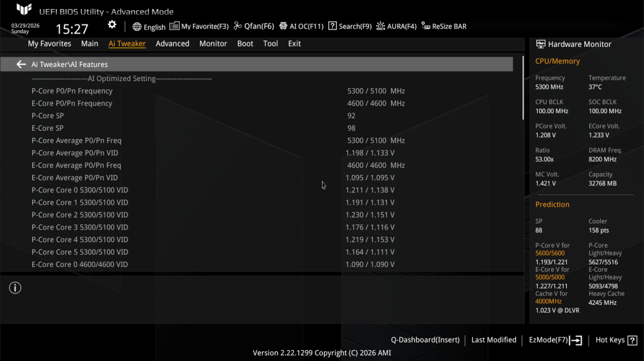The height and width of the screenshot is (361, 644).
Task: Click the Prediction heading
Action: point(552,204)
